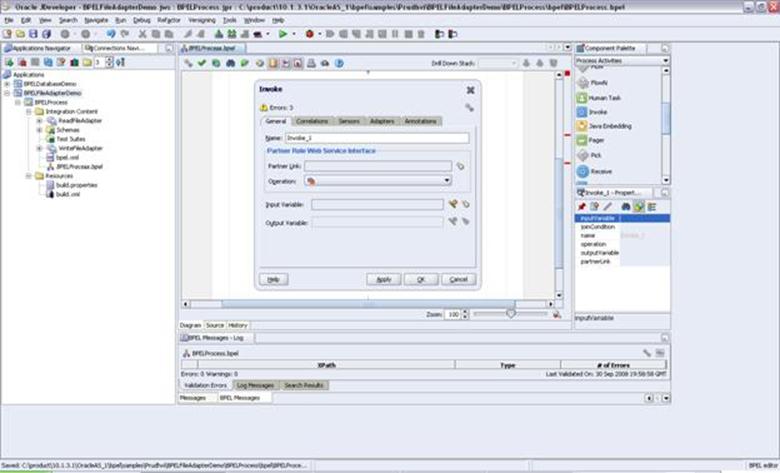Viewport: 780px width, 473px height.
Task: Click the Cut scissors toolbar icon
Action: (142, 34)
